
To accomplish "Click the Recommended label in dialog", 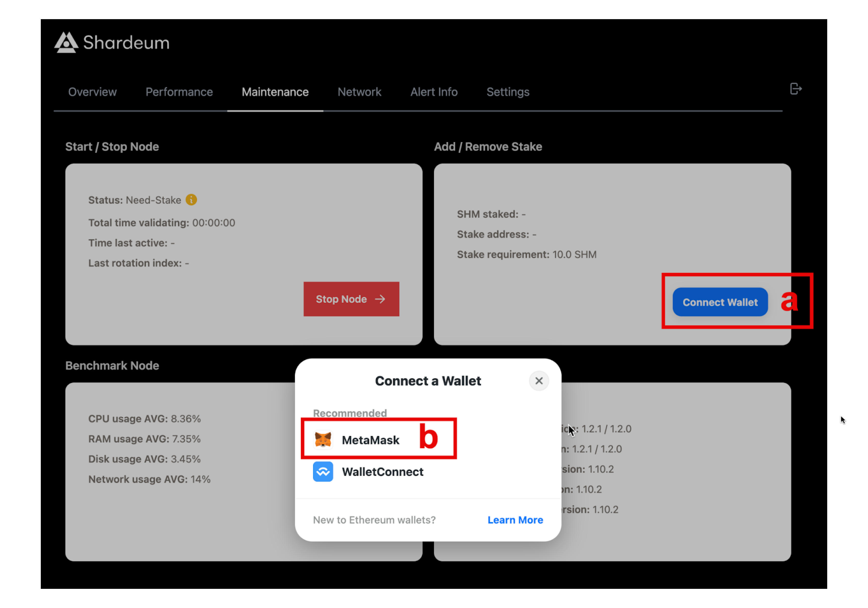I will click(350, 413).
